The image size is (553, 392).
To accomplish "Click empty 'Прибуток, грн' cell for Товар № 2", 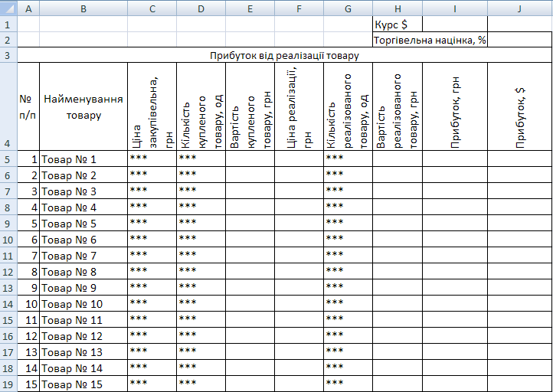I will (x=455, y=175).
